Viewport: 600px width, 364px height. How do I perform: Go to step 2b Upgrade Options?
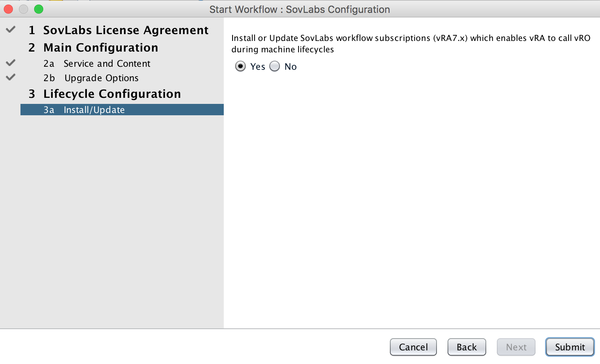(x=91, y=78)
